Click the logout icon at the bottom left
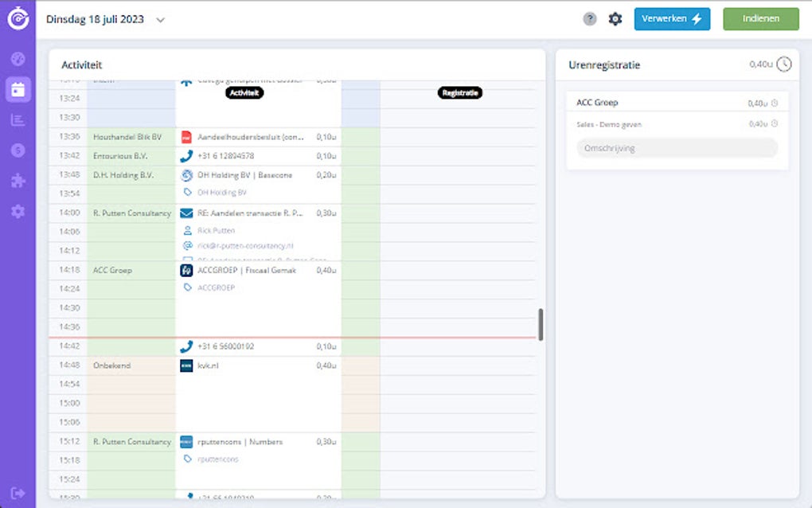Screen dimensions: 812x508 18,493
